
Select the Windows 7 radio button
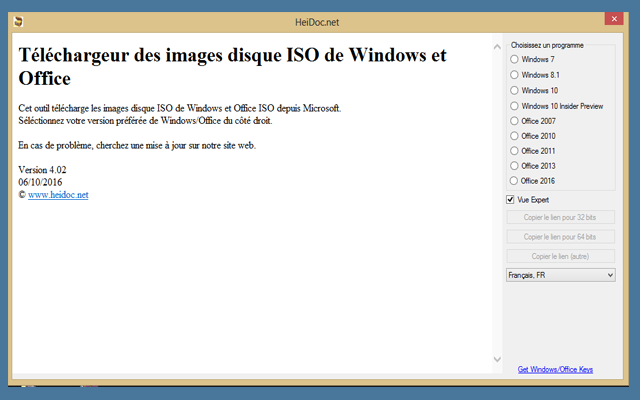(514, 59)
